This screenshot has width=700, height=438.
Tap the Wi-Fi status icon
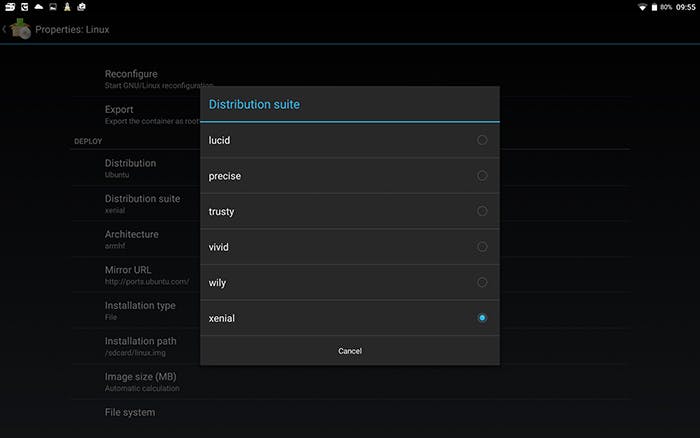click(642, 7)
